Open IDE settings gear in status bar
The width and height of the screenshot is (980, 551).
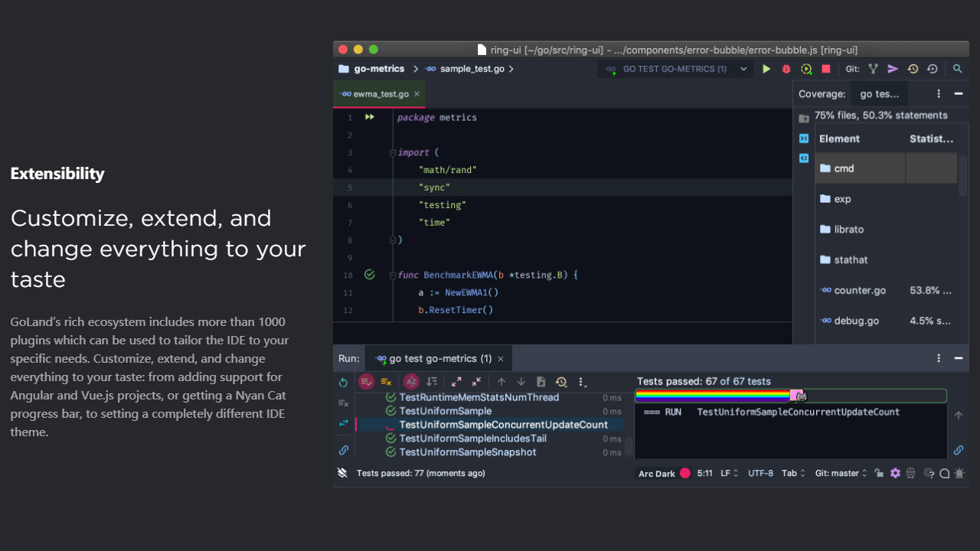[x=895, y=473]
